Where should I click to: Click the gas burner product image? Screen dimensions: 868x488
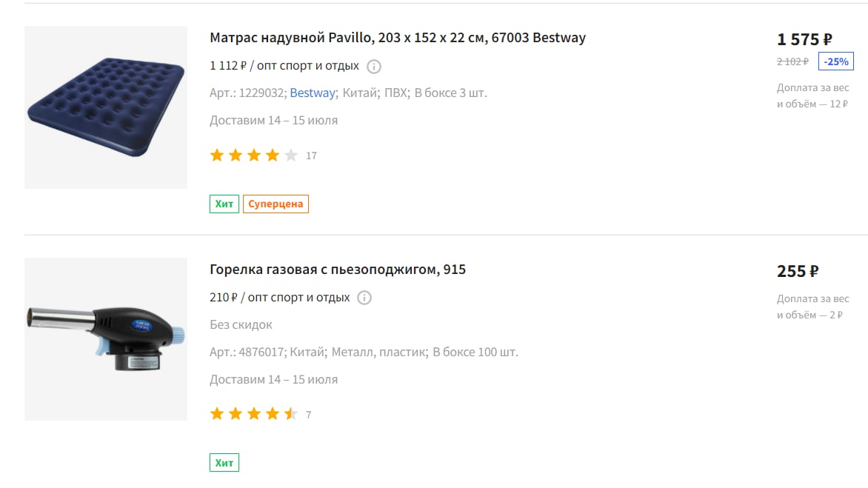(106, 339)
